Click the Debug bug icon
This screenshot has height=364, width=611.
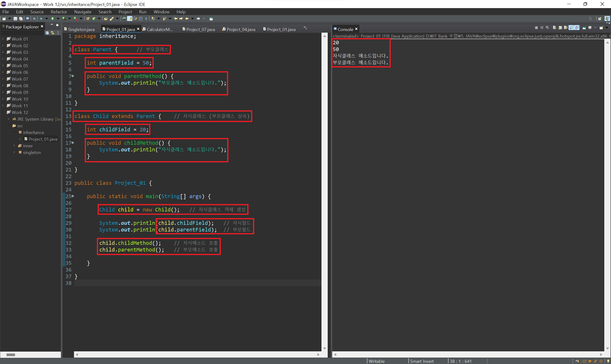(41, 19)
